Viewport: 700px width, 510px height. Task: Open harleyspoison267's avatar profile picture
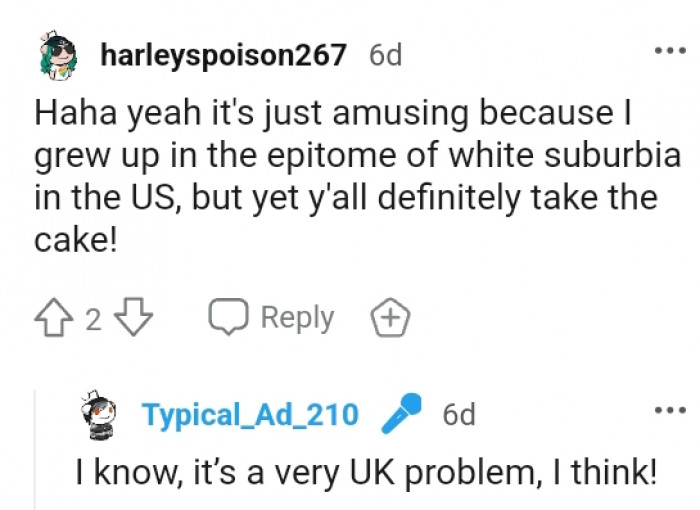click(57, 54)
